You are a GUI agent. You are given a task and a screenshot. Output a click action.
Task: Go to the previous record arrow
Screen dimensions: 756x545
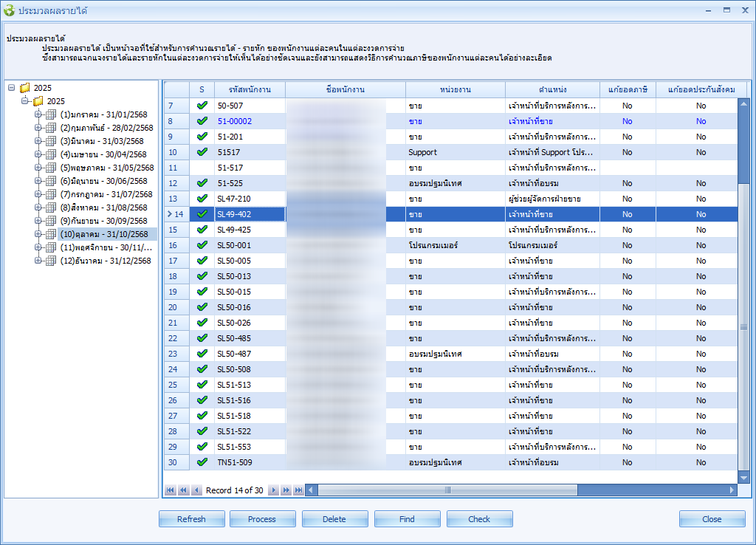tap(196, 490)
